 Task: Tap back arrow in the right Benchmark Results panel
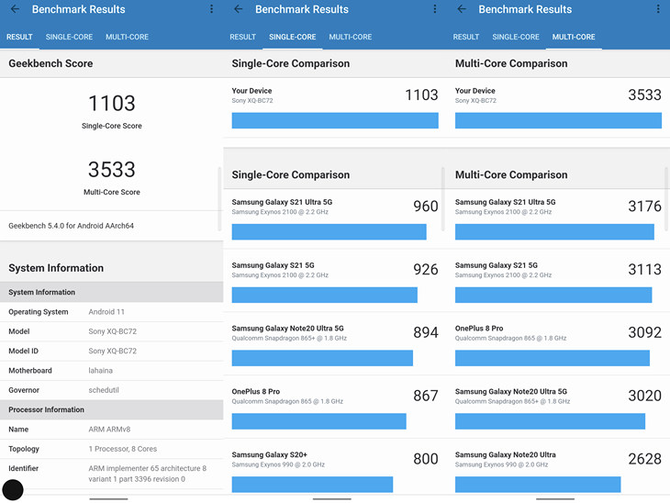(461, 10)
